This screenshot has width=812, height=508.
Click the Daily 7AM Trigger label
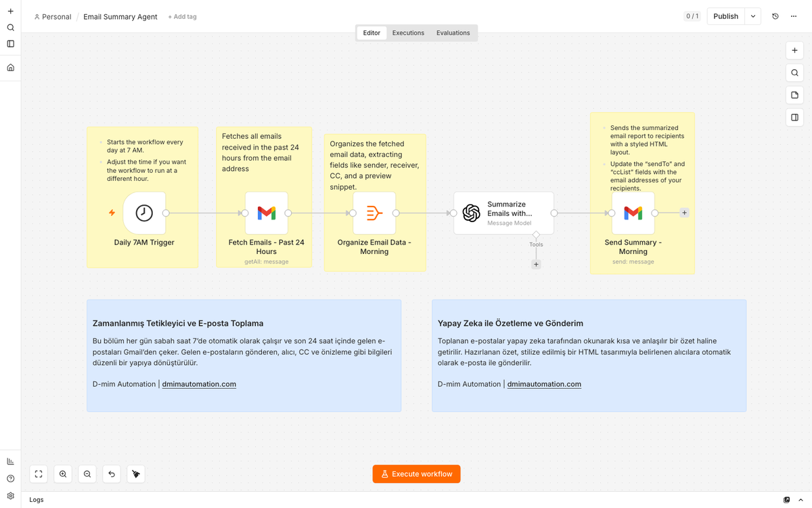click(x=144, y=242)
